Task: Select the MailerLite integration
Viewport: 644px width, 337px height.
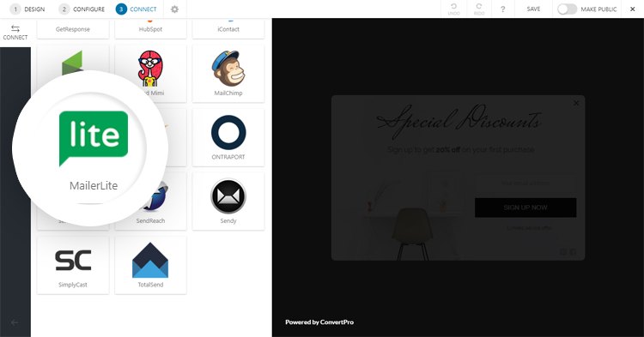Action: (x=94, y=150)
